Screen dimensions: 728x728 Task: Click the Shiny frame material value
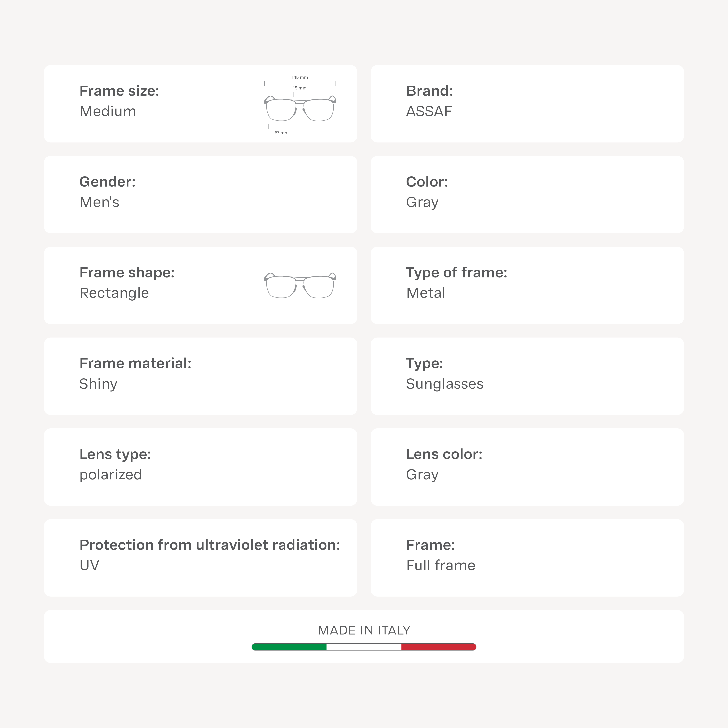[98, 384]
